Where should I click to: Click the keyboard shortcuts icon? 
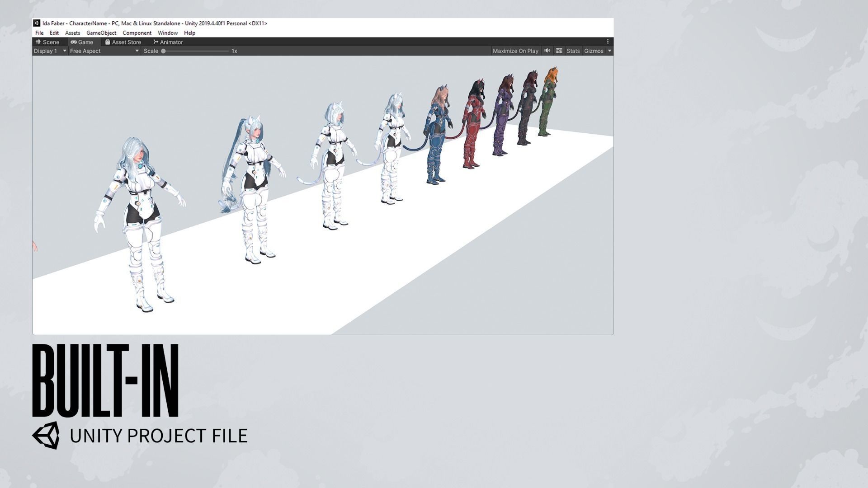[x=559, y=51]
